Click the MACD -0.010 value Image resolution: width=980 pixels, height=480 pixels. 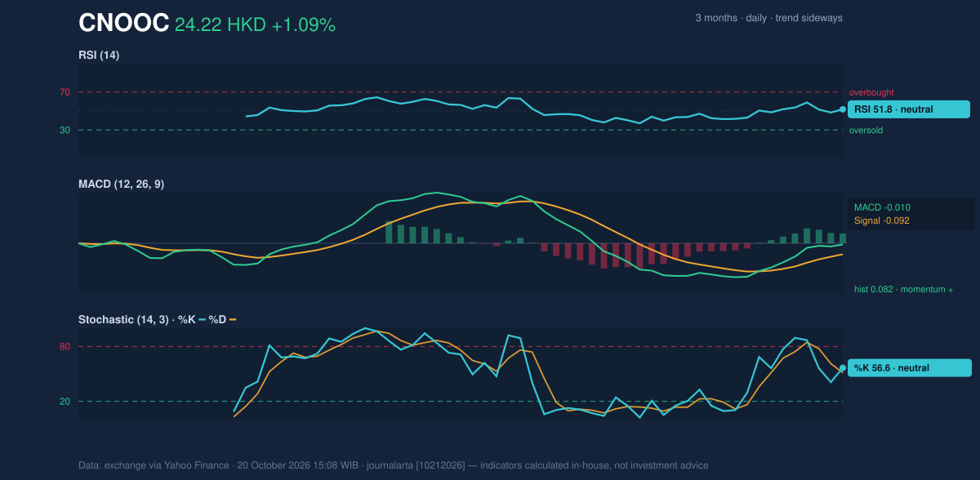point(882,207)
